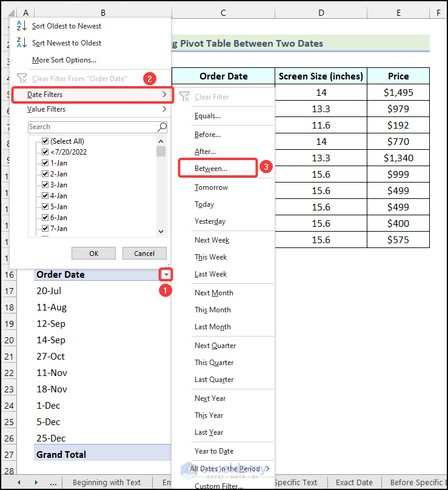Filter by This Year
Viewport: 448px width, 490px height.
coord(209,415)
